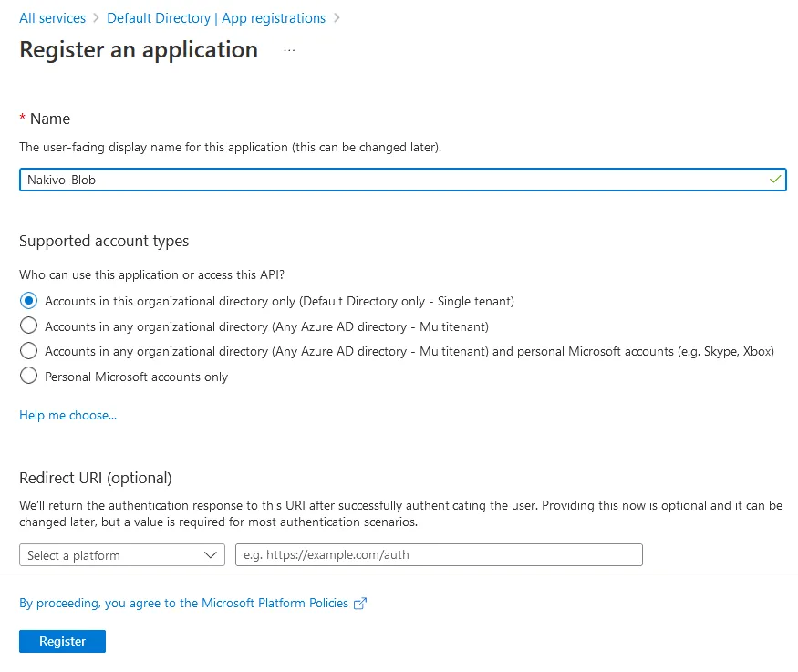Click the Redirect URI text field
Screen dimensions: 798x672
[439, 554]
